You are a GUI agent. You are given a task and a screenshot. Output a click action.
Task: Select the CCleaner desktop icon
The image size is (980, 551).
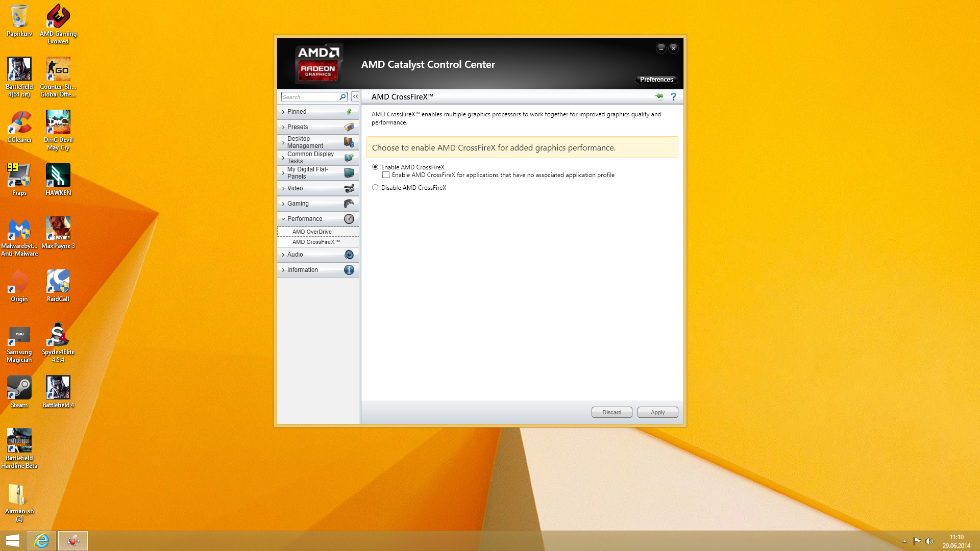click(19, 127)
